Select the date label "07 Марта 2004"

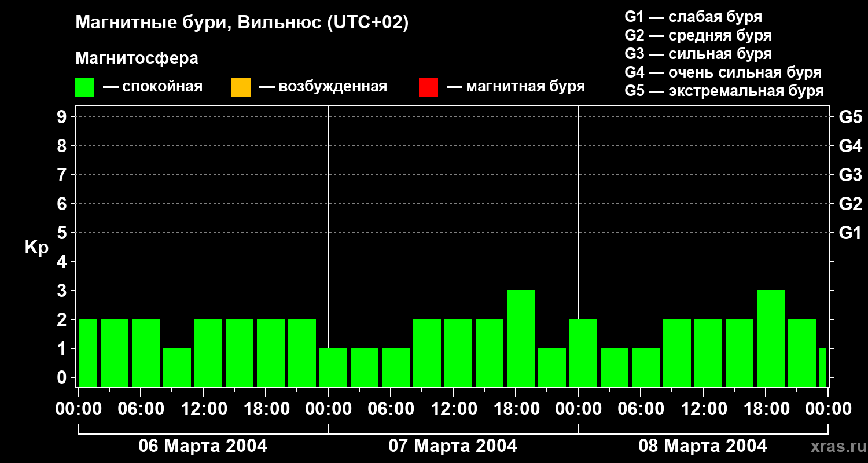tap(453, 446)
